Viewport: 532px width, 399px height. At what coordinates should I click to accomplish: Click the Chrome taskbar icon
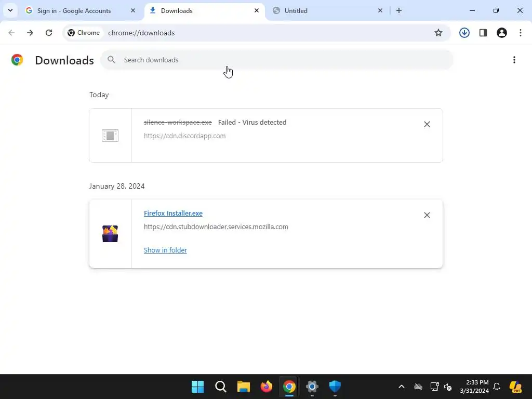click(289, 387)
